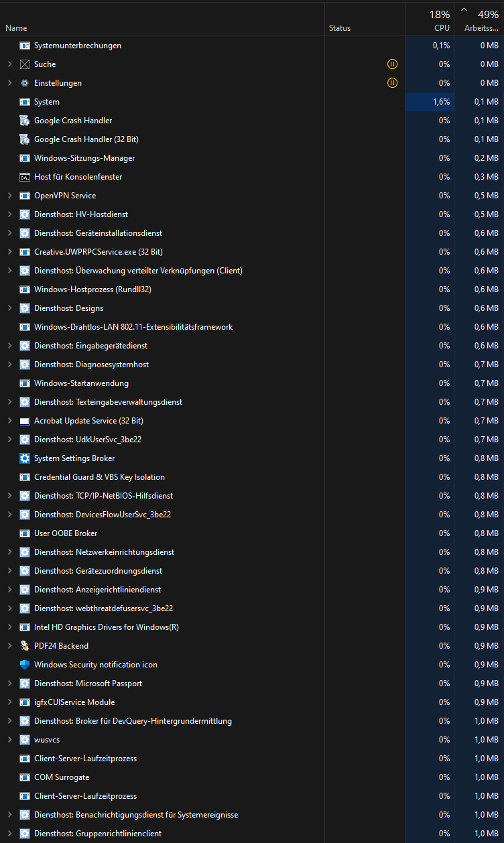Select Windows-Drahtlos-LAN 802.11-Extensibilitätsframework row
Screen dimensions: 504x843
[252, 327]
